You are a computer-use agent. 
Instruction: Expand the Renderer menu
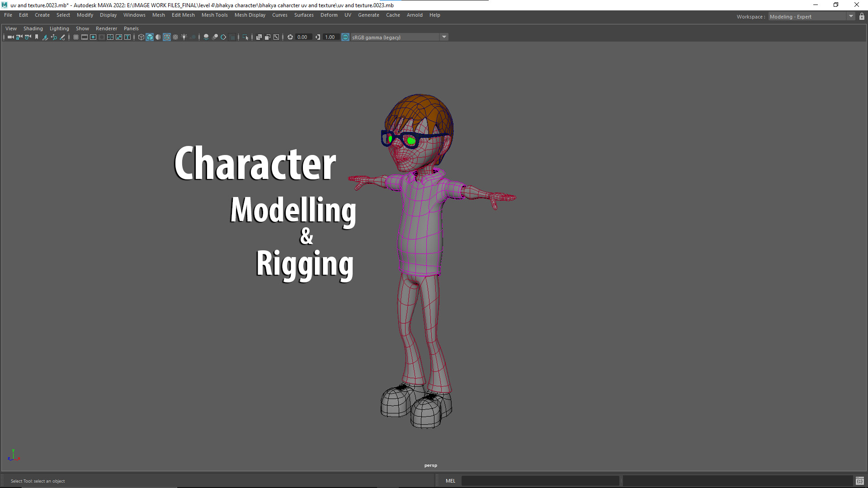[x=106, y=28]
